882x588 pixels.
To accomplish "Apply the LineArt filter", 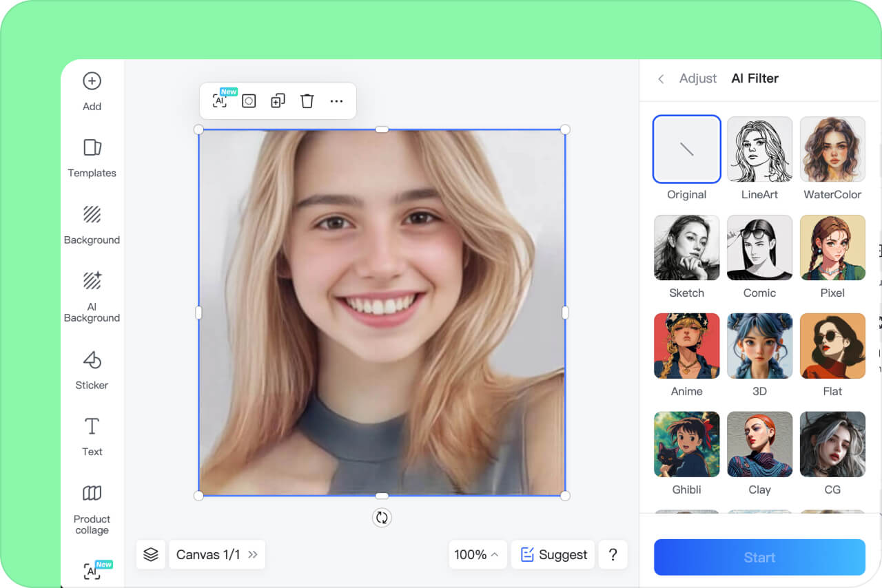I will [x=759, y=149].
